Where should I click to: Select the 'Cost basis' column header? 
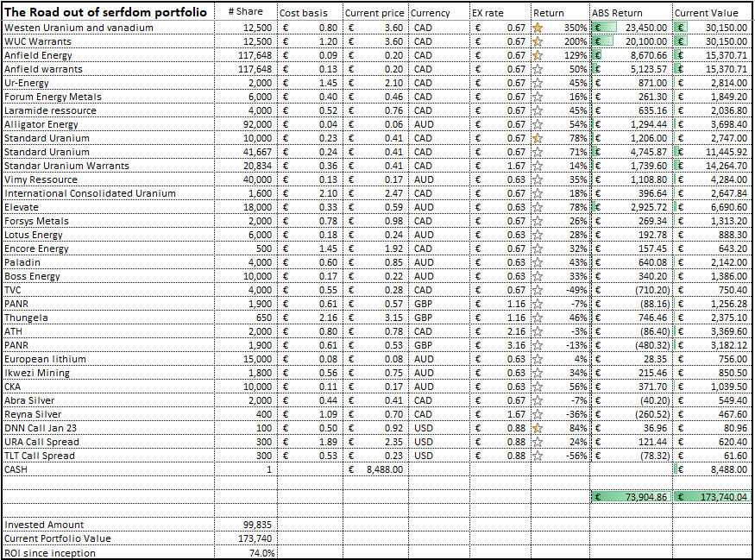[310, 13]
